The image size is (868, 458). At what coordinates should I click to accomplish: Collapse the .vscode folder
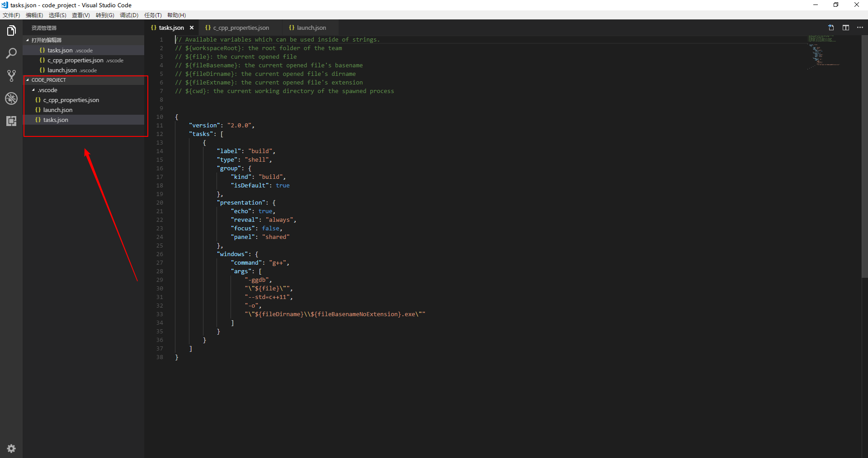point(47,90)
